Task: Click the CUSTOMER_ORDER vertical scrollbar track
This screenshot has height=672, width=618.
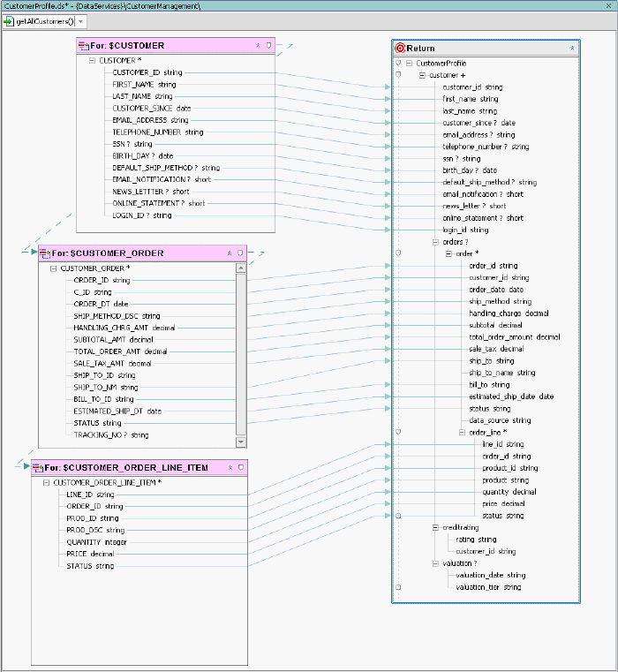Action: tap(241, 355)
